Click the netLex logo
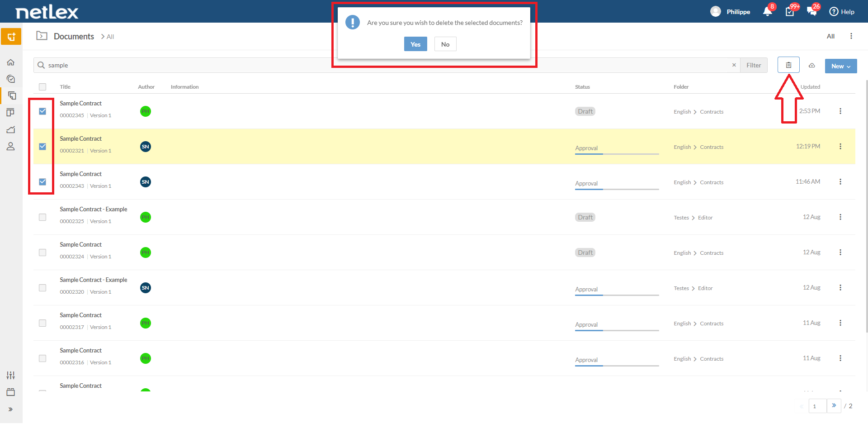The height and width of the screenshot is (424, 868). coord(47,12)
